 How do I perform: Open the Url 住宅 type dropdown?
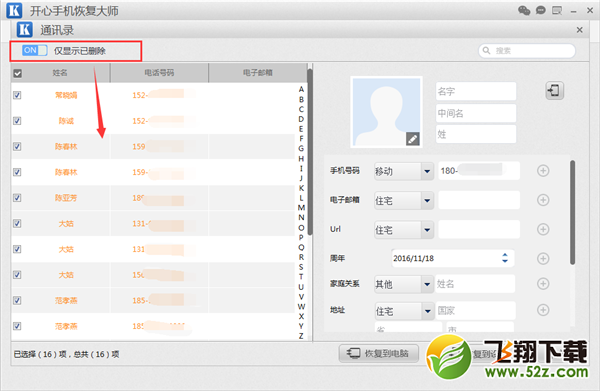point(404,230)
